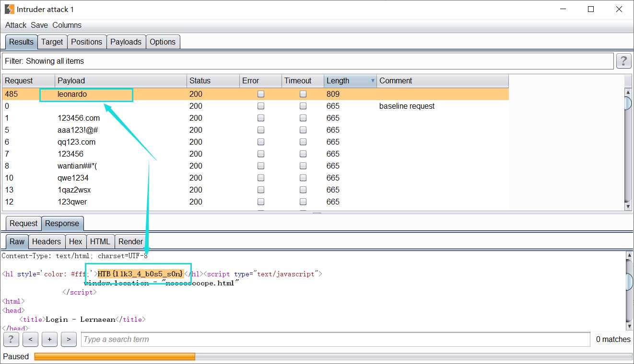
Task: Click results table scroll down arrow
Action: tap(628, 206)
